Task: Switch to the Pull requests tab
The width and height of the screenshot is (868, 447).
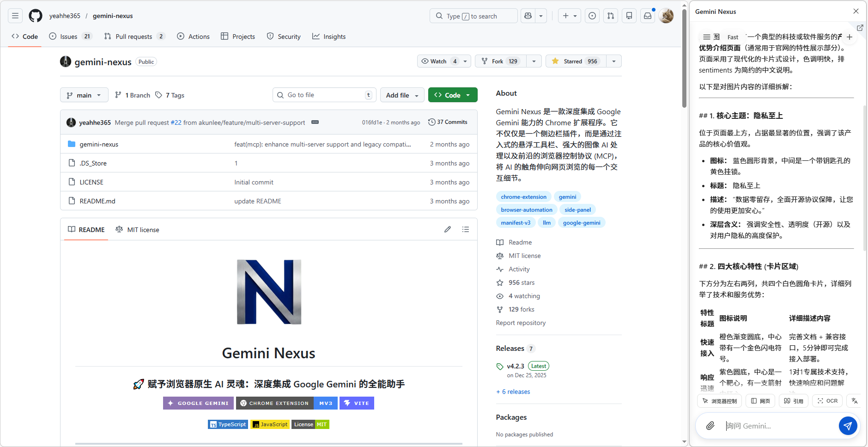Action: (134, 37)
